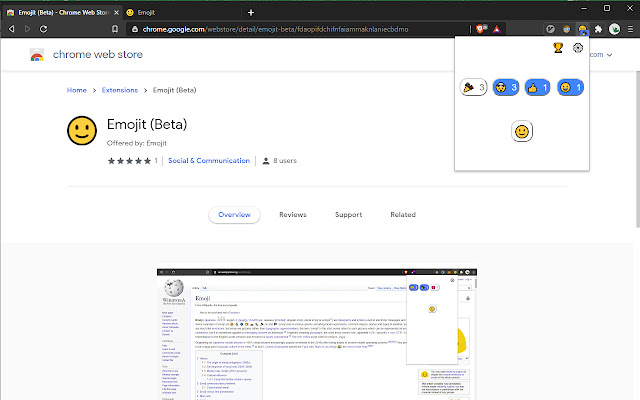Bookmark this page with the bookmark icon
This screenshot has height=400, width=640.
pyautogui.click(x=115, y=29)
